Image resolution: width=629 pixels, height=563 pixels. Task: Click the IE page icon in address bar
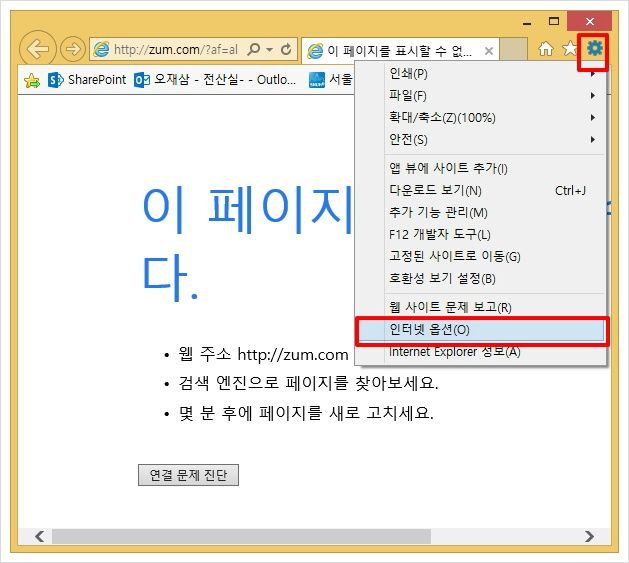101,49
